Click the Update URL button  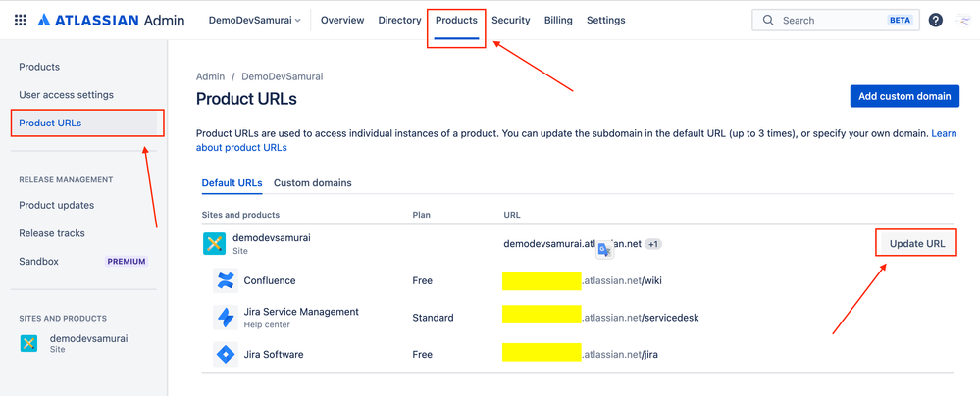click(917, 244)
